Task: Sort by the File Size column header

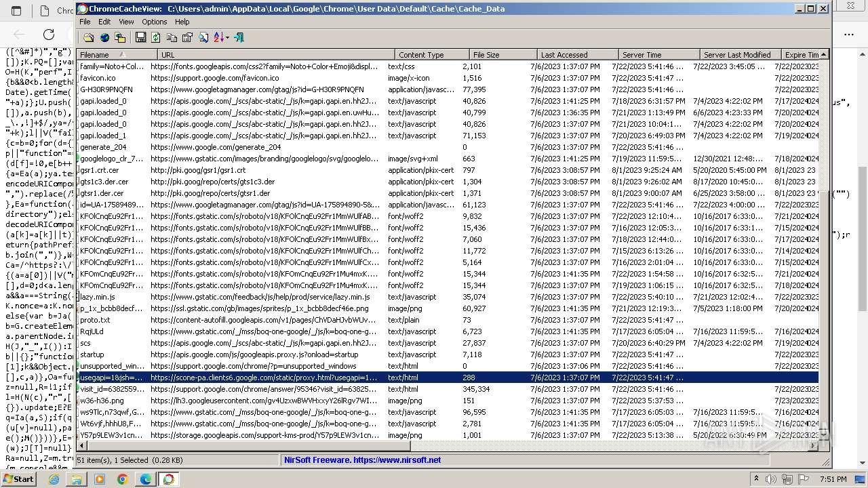Action: click(503, 55)
